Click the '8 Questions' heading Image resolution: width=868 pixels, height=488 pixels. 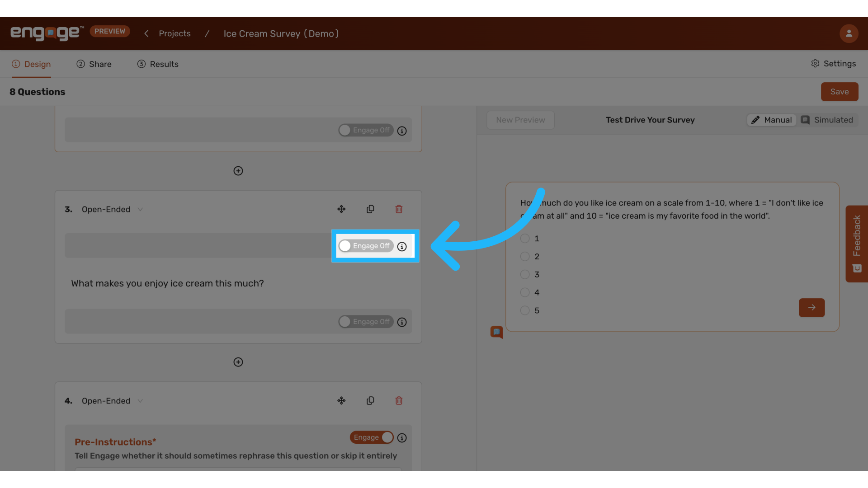point(38,92)
